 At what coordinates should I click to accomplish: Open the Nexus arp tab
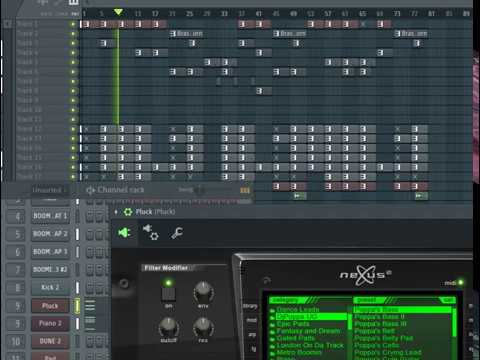click(252, 334)
